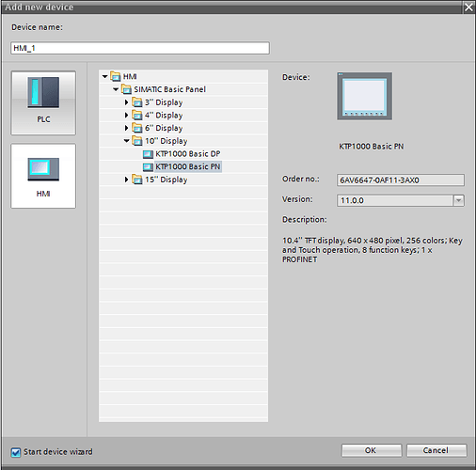The width and height of the screenshot is (476, 470).
Task: Select the 3" Display tree label
Action: [x=164, y=102]
